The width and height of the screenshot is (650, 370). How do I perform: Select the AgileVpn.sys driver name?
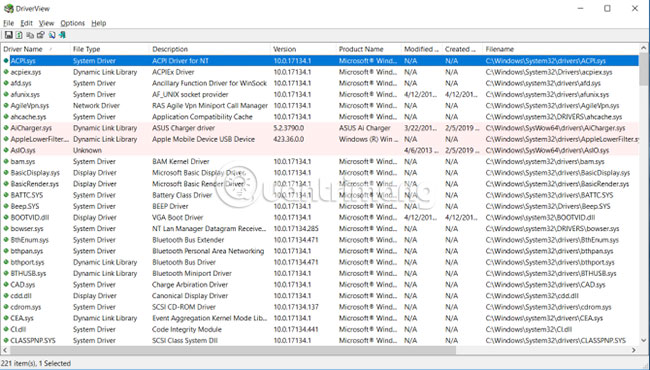click(30, 105)
